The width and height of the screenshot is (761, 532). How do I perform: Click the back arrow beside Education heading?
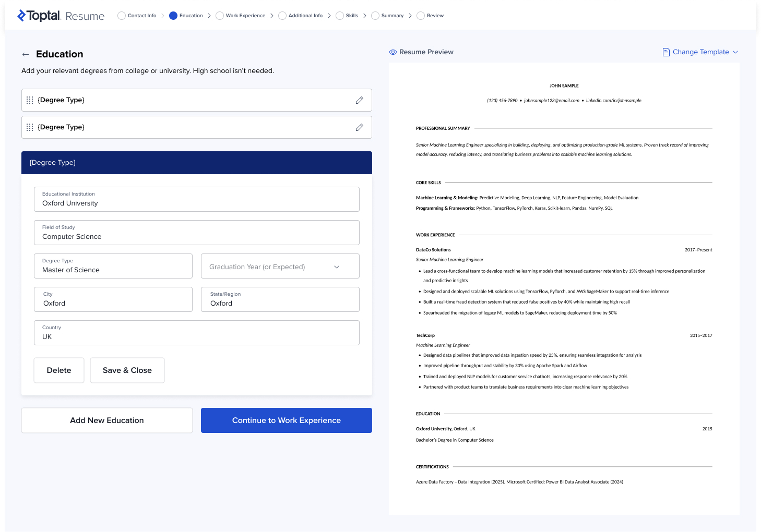pos(26,54)
